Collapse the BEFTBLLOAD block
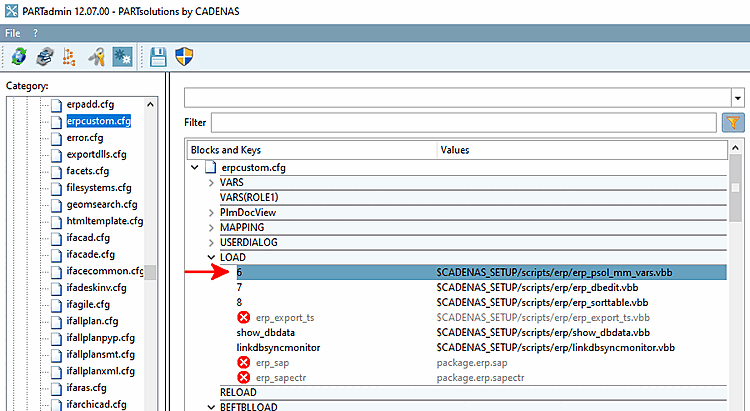The height and width of the screenshot is (411, 750). tap(211, 407)
